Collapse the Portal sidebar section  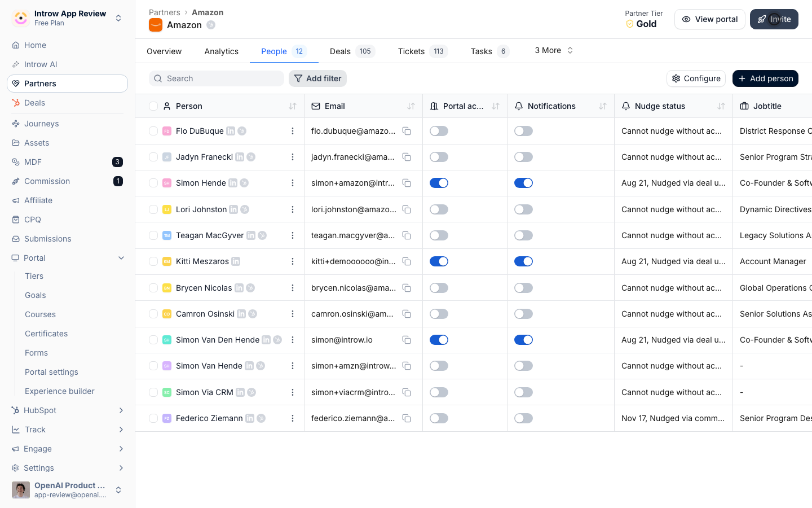coord(121,258)
